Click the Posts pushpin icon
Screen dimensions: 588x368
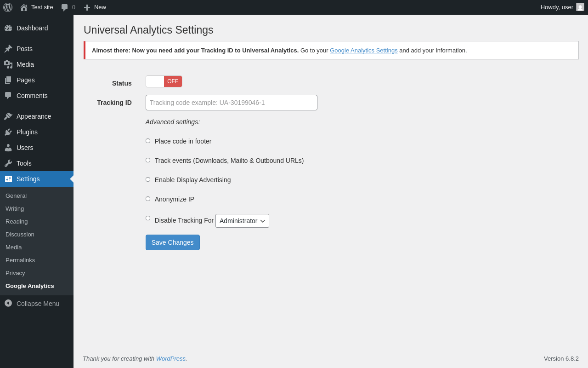click(8, 49)
